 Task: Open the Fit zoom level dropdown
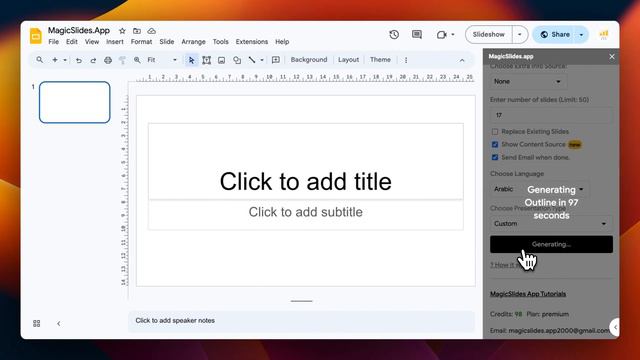[x=162, y=60]
